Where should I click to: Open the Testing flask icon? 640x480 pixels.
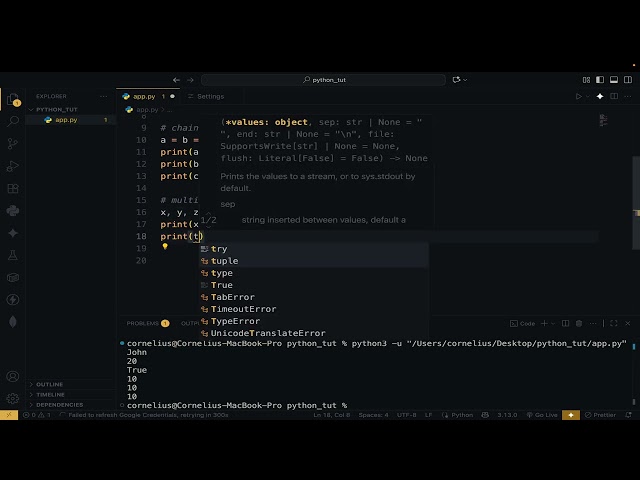[x=13, y=255]
